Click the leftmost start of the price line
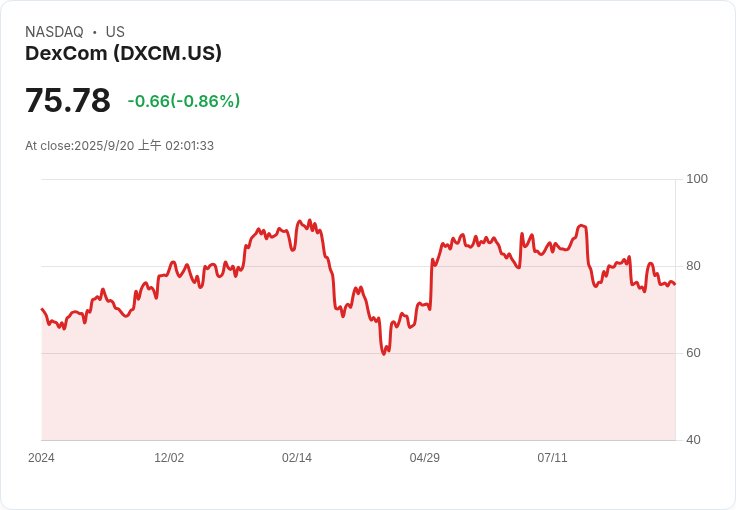This screenshot has width=736, height=510. (42, 309)
